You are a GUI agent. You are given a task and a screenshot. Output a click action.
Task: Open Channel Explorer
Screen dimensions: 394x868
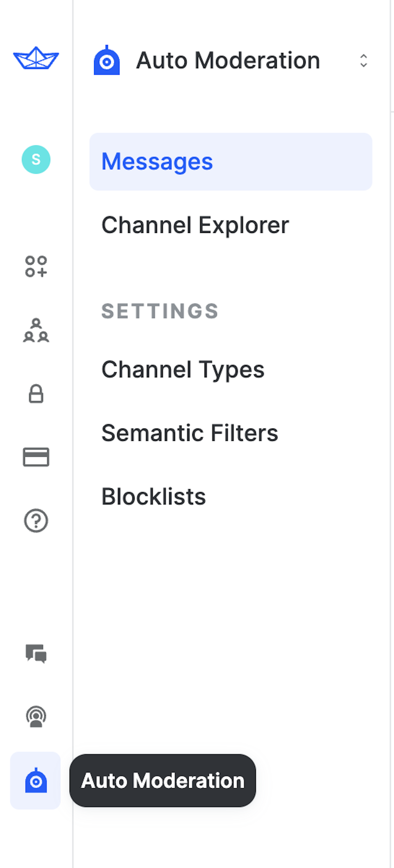(x=195, y=225)
